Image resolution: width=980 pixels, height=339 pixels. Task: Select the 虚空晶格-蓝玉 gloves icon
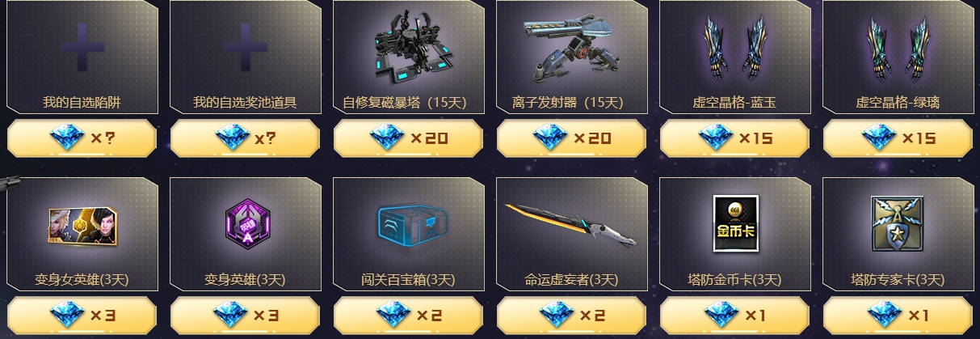tap(735, 50)
